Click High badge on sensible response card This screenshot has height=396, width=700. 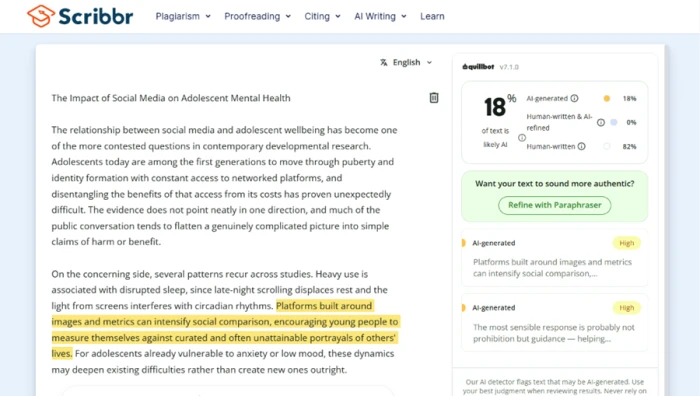click(x=626, y=308)
